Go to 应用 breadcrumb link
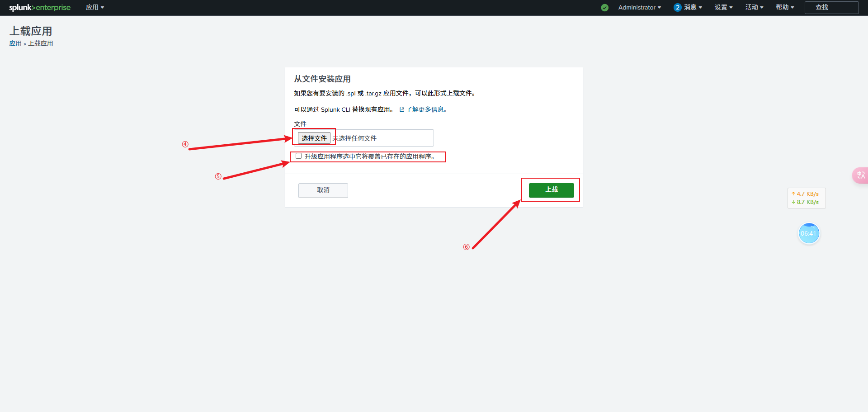This screenshot has width=868, height=412. point(15,43)
